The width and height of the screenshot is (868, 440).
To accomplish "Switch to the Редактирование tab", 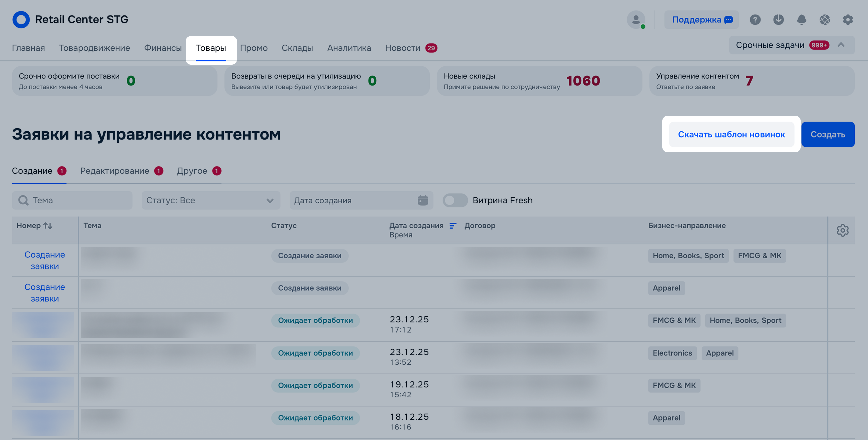I will click(x=115, y=171).
